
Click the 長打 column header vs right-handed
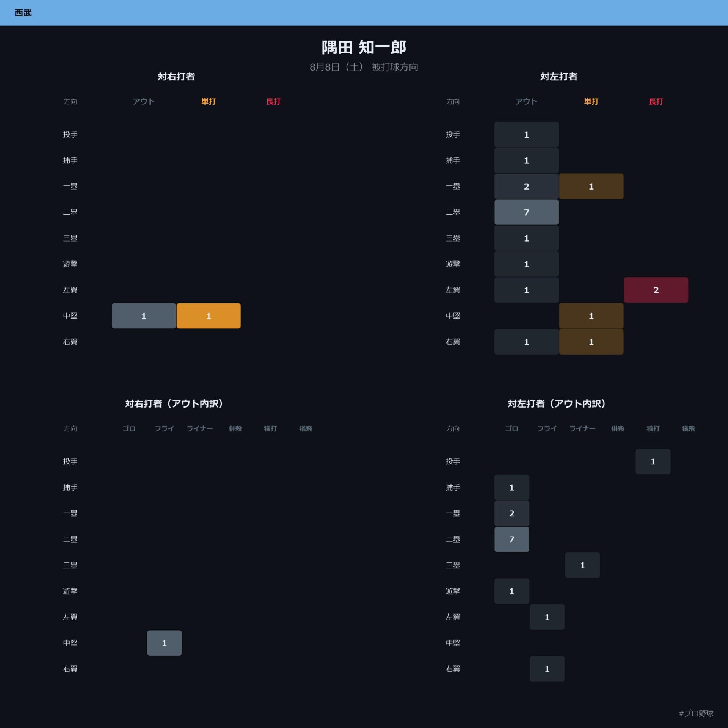click(x=273, y=101)
